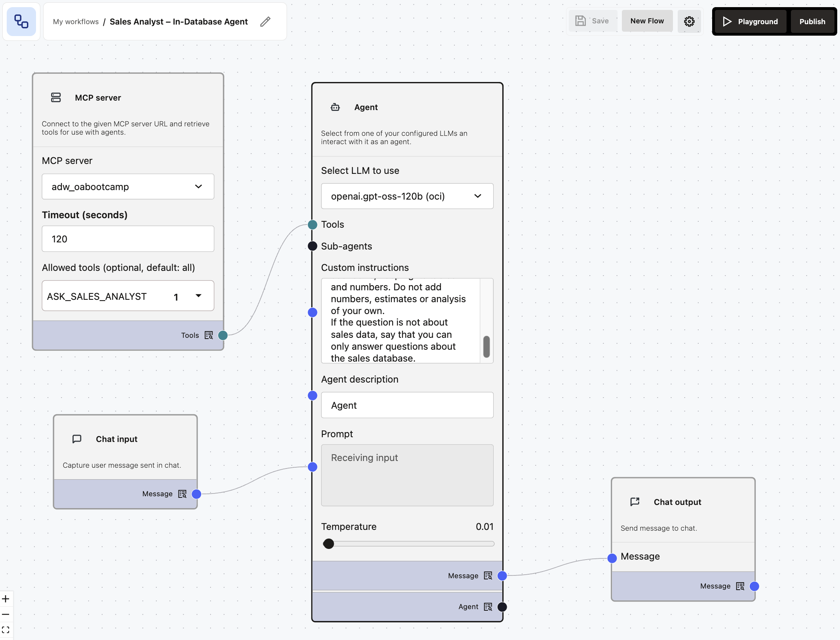
Task: Click the Prompt input port on Agent
Action: pyautogui.click(x=312, y=467)
